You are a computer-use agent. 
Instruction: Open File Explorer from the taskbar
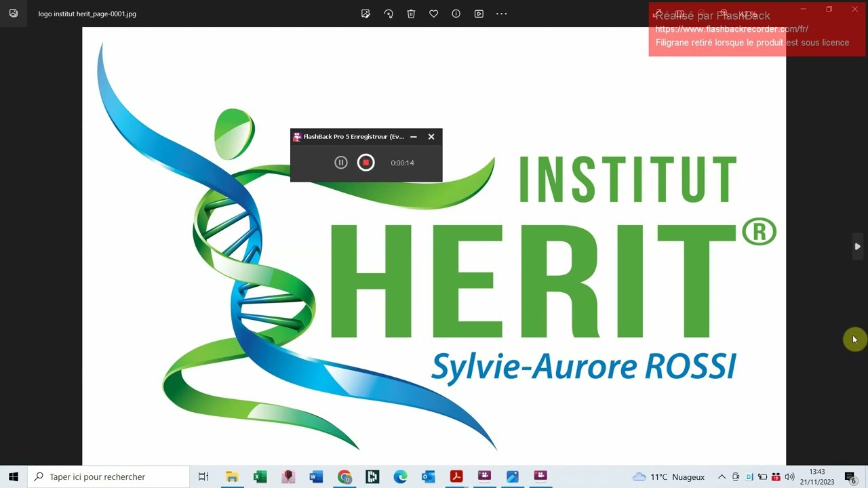[232, 476]
